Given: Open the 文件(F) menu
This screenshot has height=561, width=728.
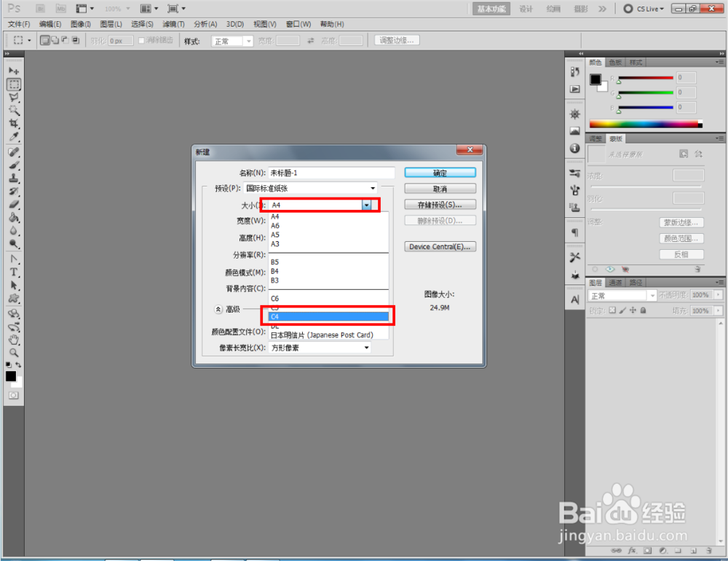Looking at the screenshot, I should pos(19,24).
